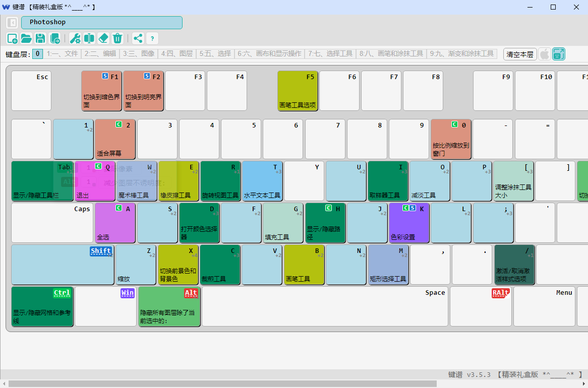Image resolution: width=588 pixels, height=388 pixels.
Task: Click the Photoshop name field
Action: coord(101,23)
